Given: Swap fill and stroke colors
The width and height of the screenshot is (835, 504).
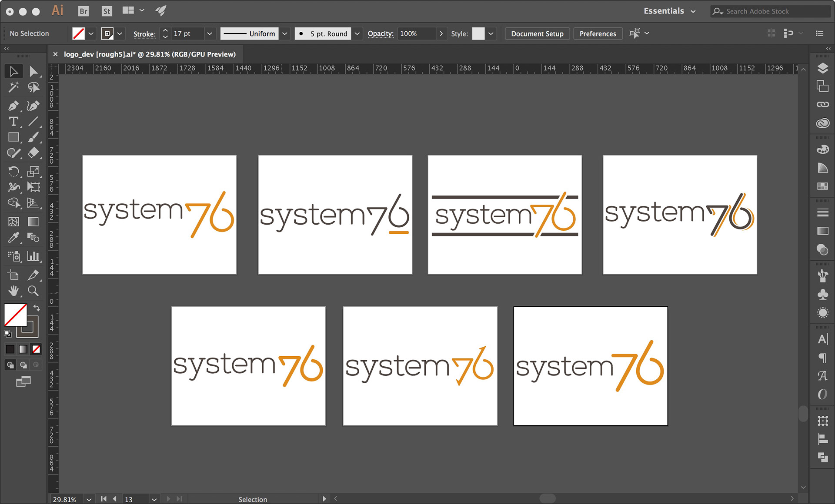Looking at the screenshot, I should (37, 308).
